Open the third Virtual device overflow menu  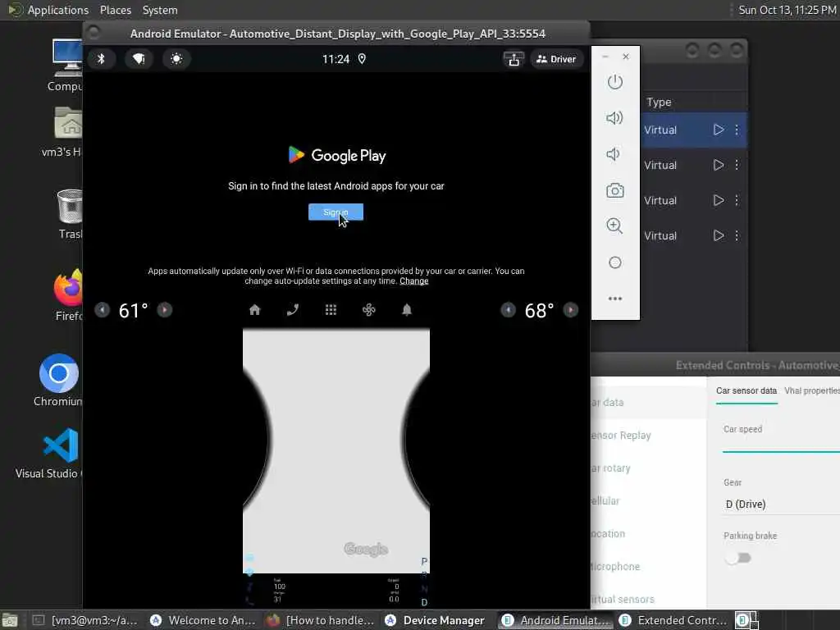tap(737, 200)
